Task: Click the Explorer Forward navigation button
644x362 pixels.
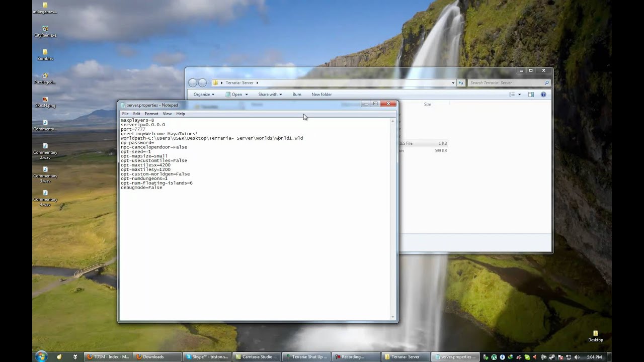Action: pyautogui.click(x=202, y=83)
